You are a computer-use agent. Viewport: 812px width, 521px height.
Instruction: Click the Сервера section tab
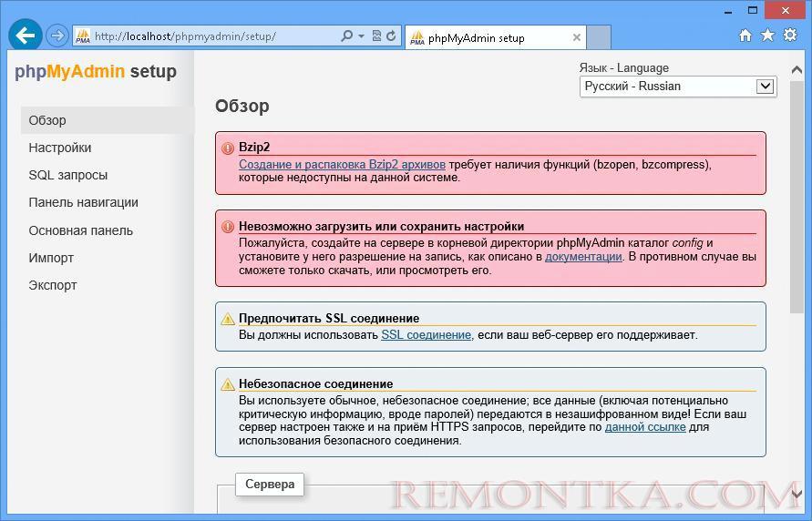pyautogui.click(x=270, y=485)
